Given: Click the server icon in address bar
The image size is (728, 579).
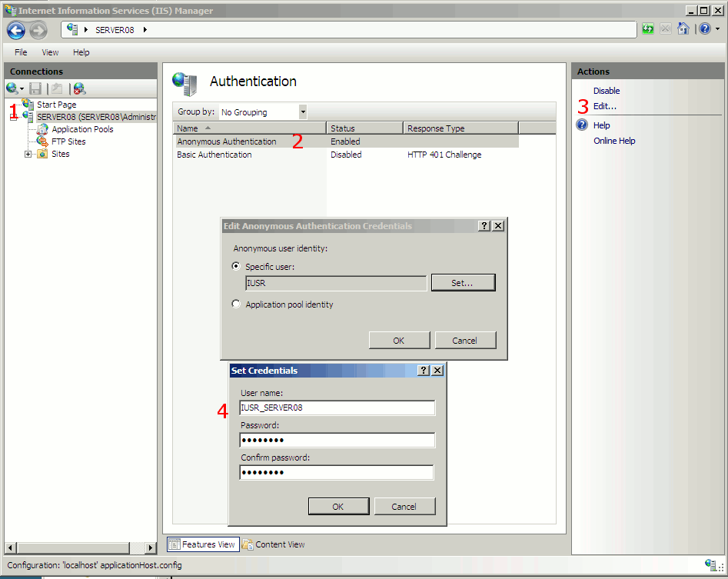Looking at the screenshot, I should point(72,29).
